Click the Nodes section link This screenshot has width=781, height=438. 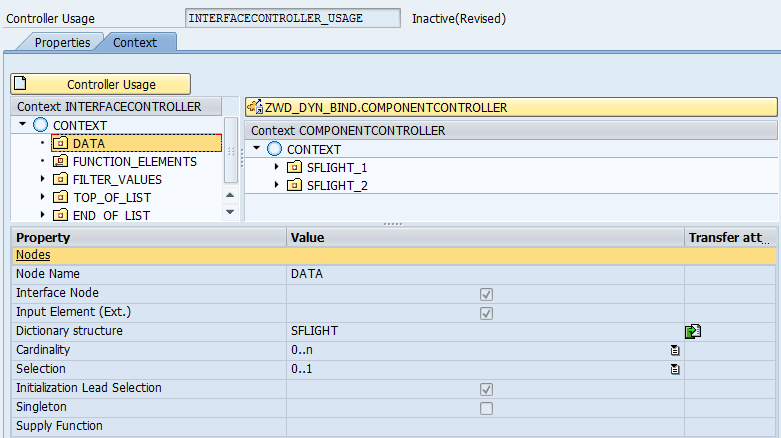[x=33, y=255]
